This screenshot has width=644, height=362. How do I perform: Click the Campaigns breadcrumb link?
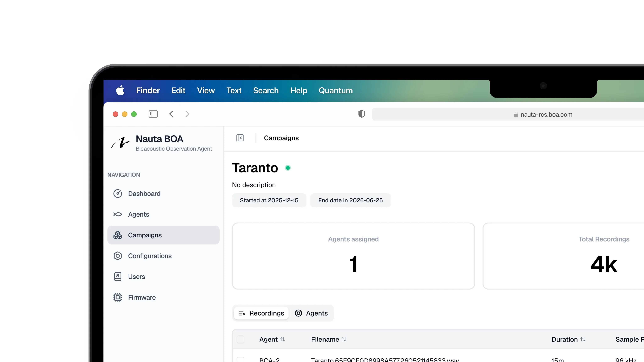[281, 138]
